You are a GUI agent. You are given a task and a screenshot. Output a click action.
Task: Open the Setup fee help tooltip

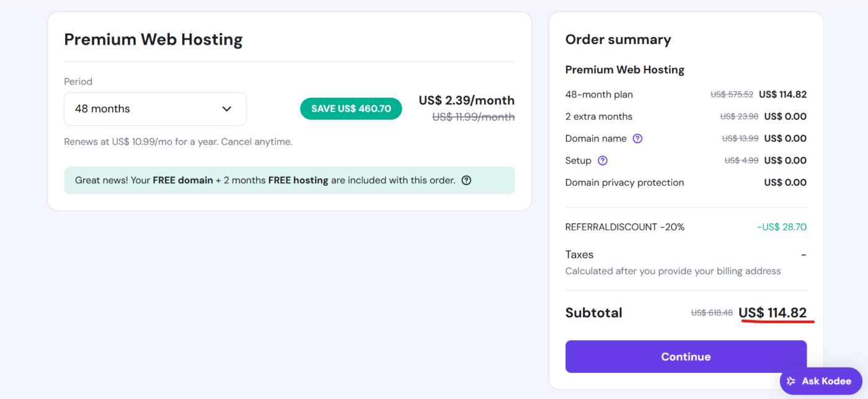click(x=604, y=160)
